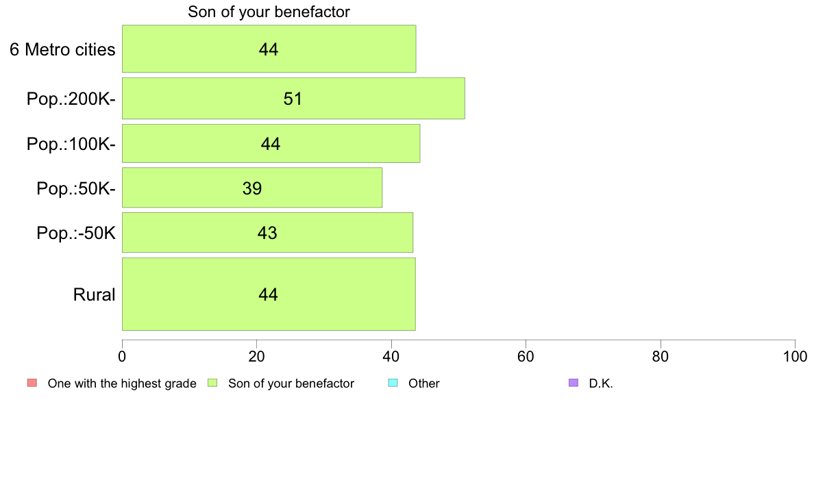Click the 'D.K.' legend text

[x=601, y=383]
